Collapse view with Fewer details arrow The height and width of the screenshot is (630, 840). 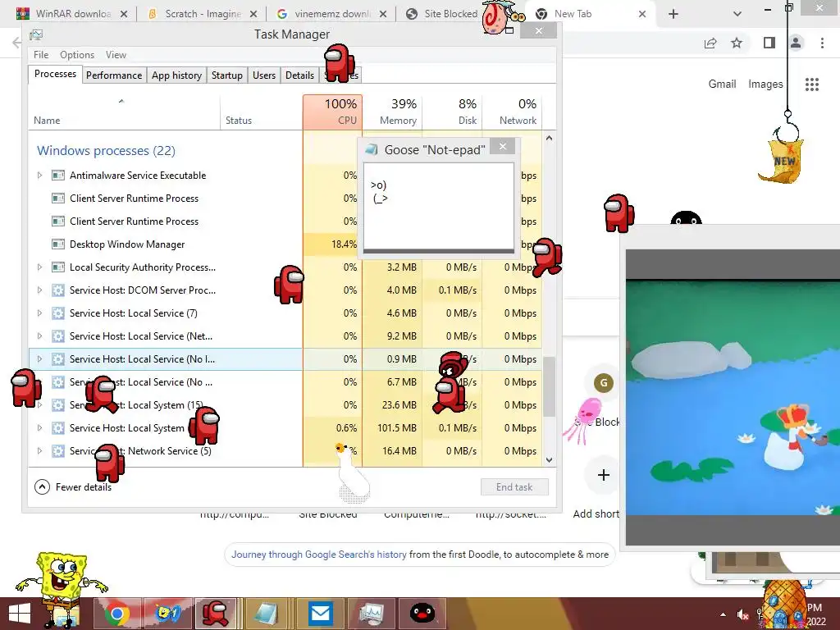(42, 487)
